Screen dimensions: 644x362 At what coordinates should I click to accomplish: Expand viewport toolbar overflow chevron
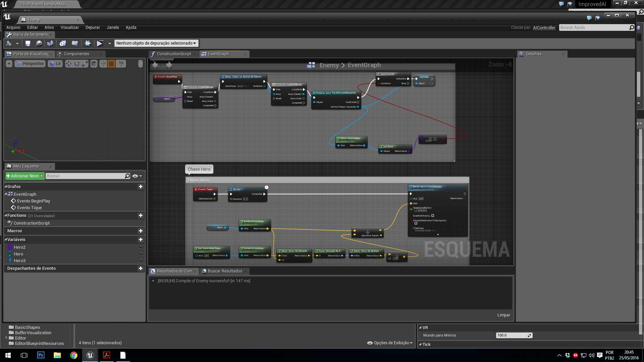[141, 64]
